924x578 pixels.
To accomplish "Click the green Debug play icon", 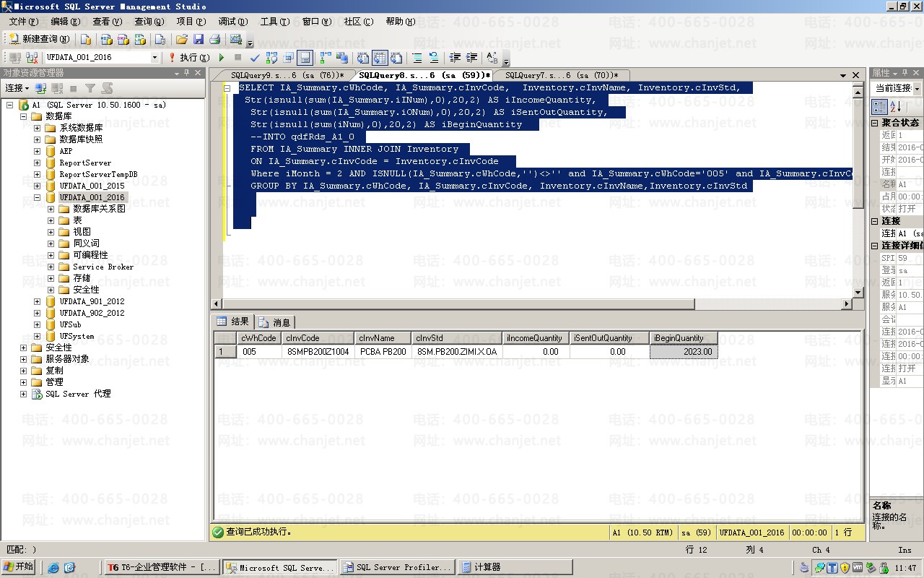I will [222, 57].
